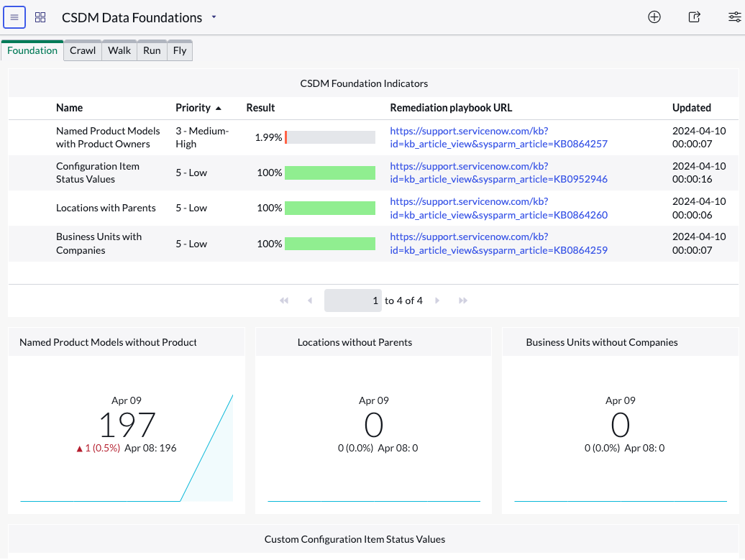Screen dimensions: 745x560
Task: Toggle the Priority ascending sort arrow
Action: point(219,109)
